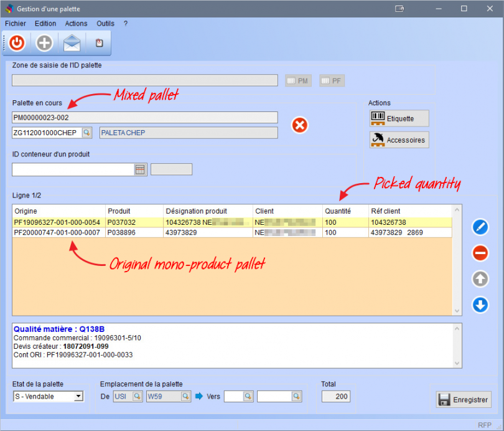This screenshot has width=504, height=431.
Task: Toggle the PM button near the ID field
Action: click(298, 80)
